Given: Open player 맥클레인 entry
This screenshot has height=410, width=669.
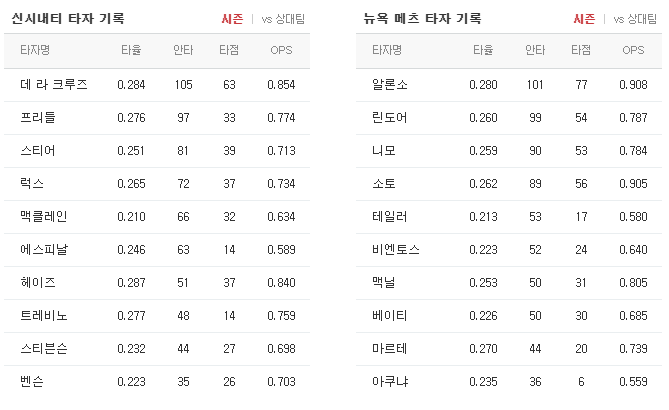Looking at the screenshot, I should click(x=44, y=216).
